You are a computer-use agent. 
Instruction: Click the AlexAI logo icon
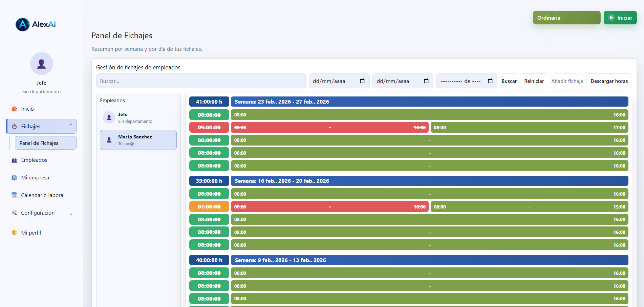click(x=22, y=24)
